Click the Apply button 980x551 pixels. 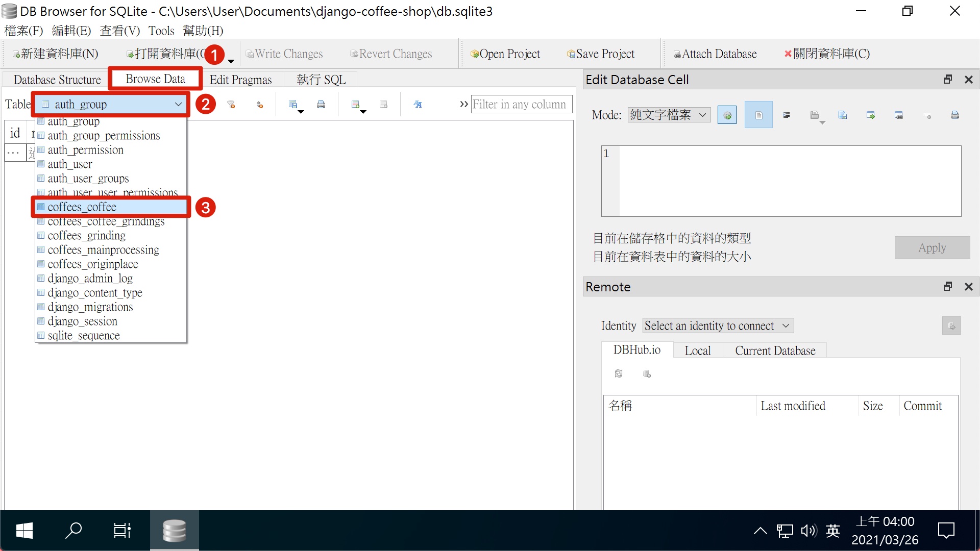pos(932,247)
